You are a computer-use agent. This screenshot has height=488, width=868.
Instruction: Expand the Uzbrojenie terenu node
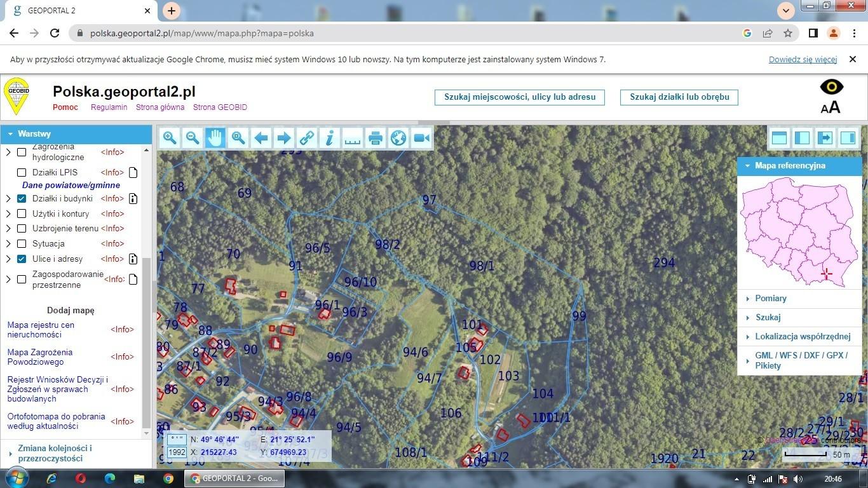click(8, 228)
